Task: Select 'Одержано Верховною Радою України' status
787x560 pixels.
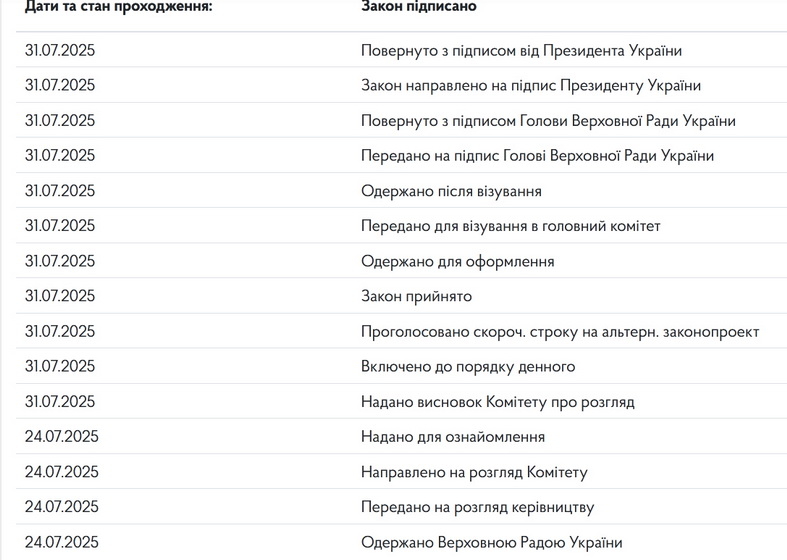Action: click(x=491, y=542)
